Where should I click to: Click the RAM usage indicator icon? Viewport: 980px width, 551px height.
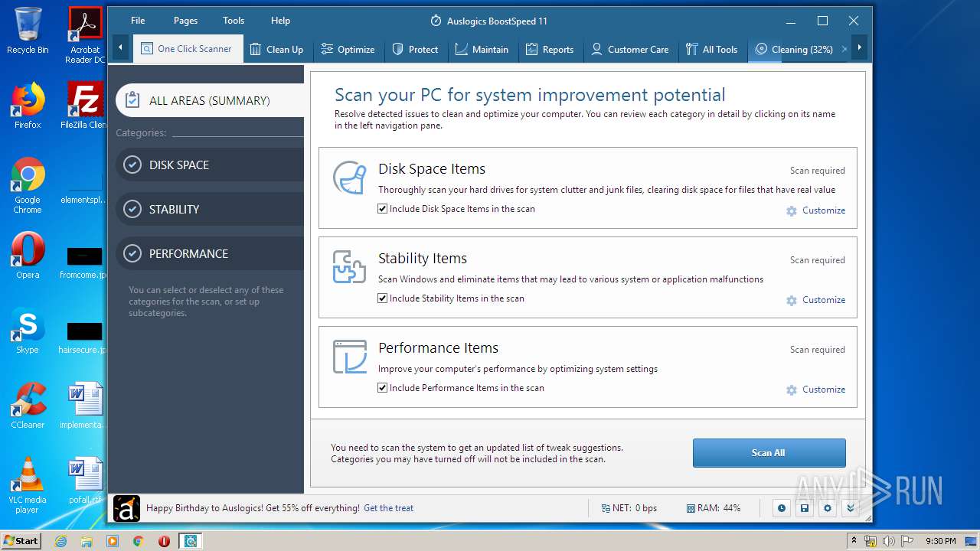pyautogui.click(x=691, y=508)
